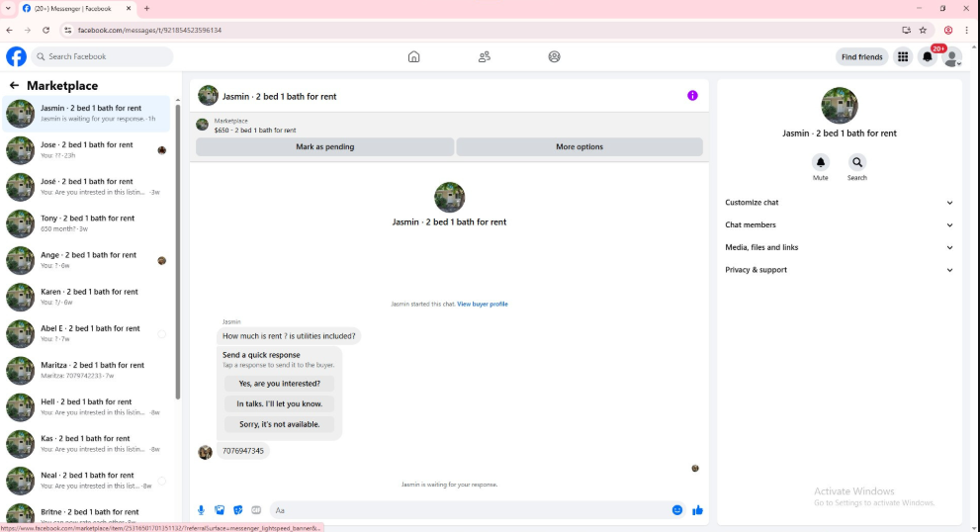Open Chrome three-dot menu
Viewport: 980px width, 532px height.
(x=967, y=30)
